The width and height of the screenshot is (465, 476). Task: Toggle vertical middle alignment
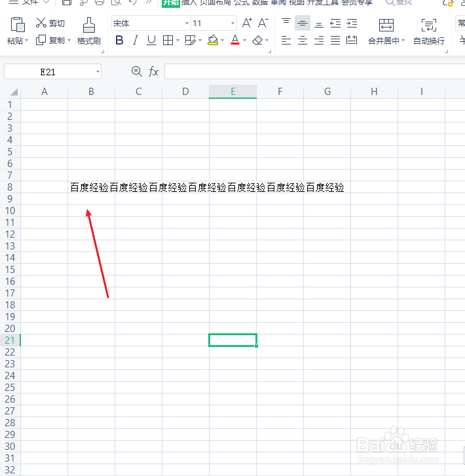[x=302, y=23]
